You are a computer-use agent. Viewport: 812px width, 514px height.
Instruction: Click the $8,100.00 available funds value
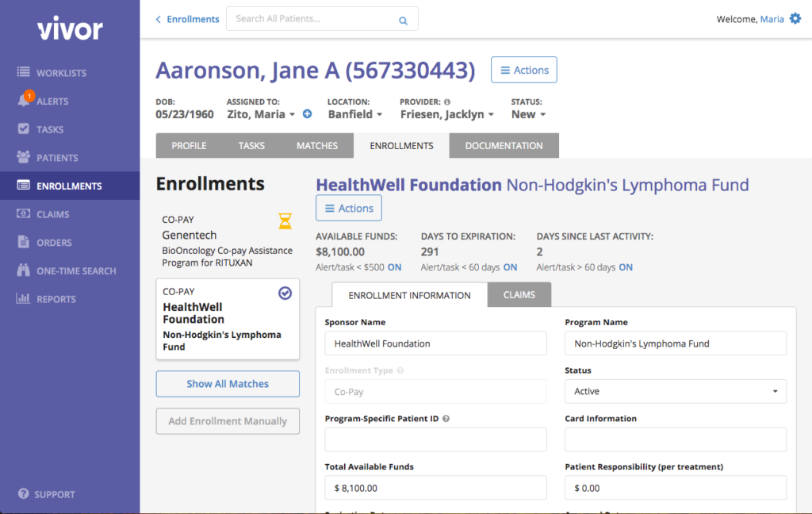pyautogui.click(x=340, y=251)
